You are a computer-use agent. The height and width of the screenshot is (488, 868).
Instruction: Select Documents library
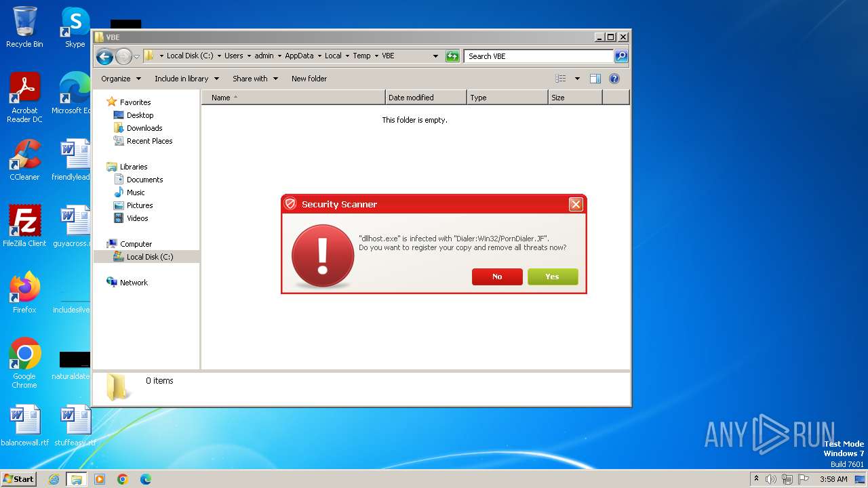[144, 180]
